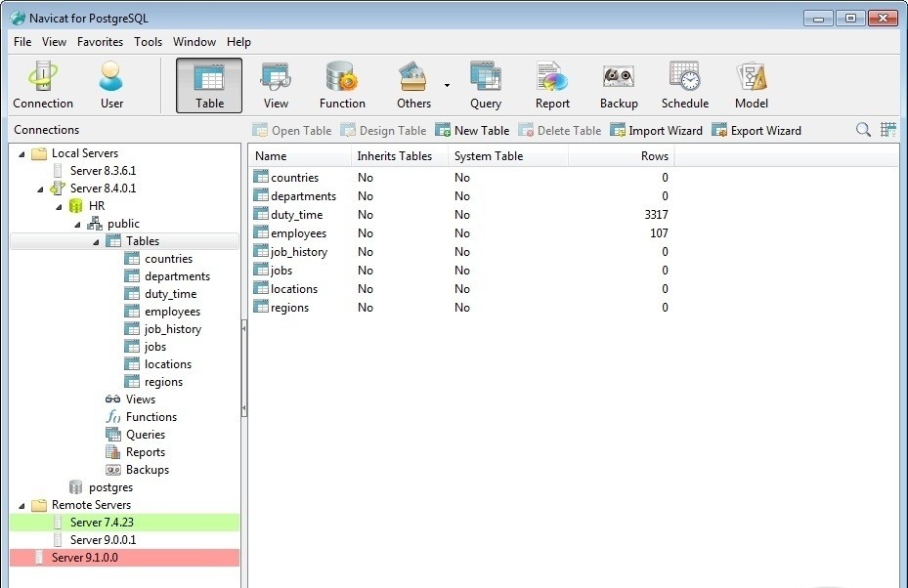Select the departments row in the list
This screenshot has width=908, height=588.
461,195
